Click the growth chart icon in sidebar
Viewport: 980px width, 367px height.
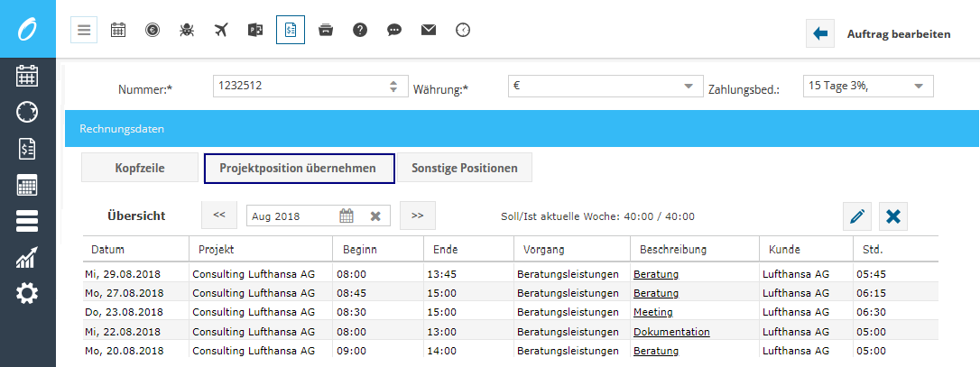[27, 258]
